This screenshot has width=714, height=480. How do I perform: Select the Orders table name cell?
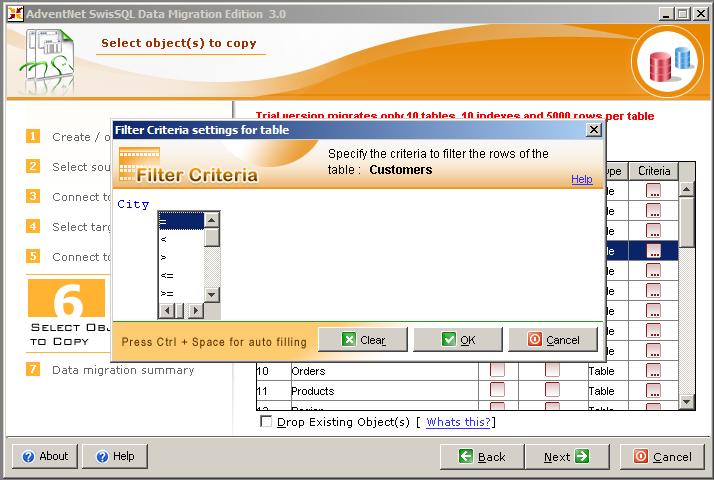click(384, 371)
